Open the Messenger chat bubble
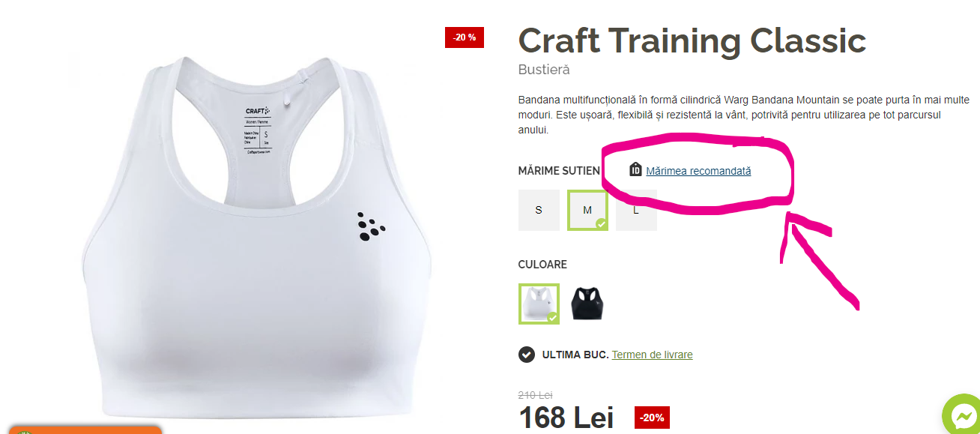The height and width of the screenshot is (434, 980). [x=961, y=415]
